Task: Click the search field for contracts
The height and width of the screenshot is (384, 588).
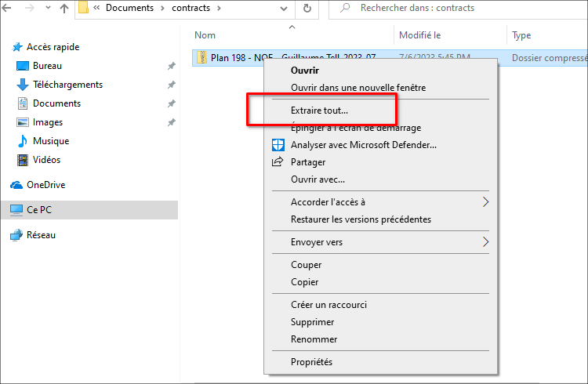Action: click(463, 9)
